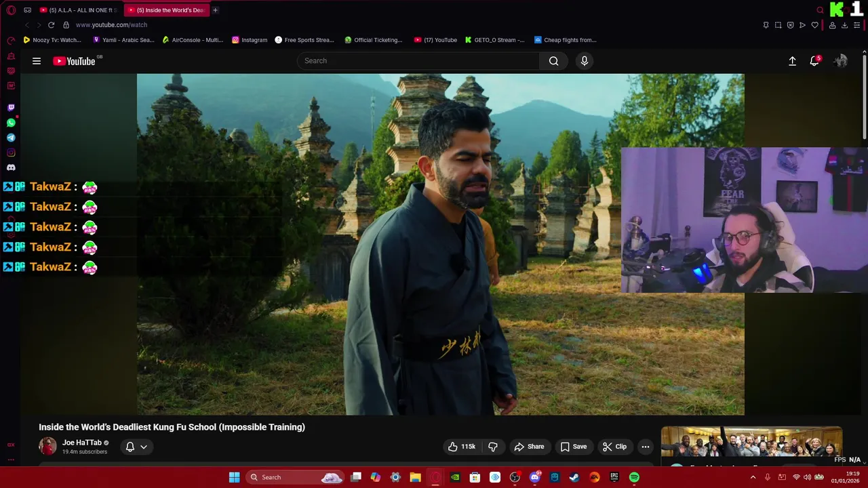Image resolution: width=868 pixels, height=488 pixels.
Task: Open Telegram in Opera sidebar
Action: coord(11,138)
